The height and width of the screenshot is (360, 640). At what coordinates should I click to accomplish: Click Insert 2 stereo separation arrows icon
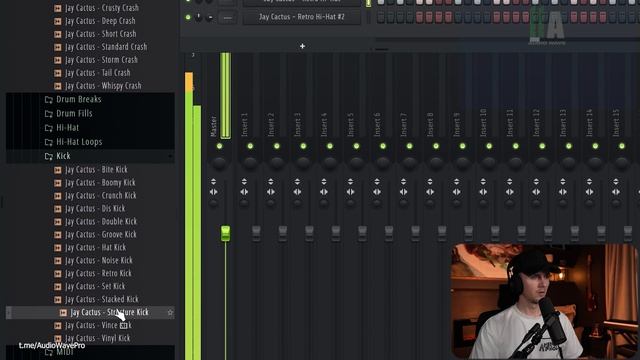tap(271, 192)
